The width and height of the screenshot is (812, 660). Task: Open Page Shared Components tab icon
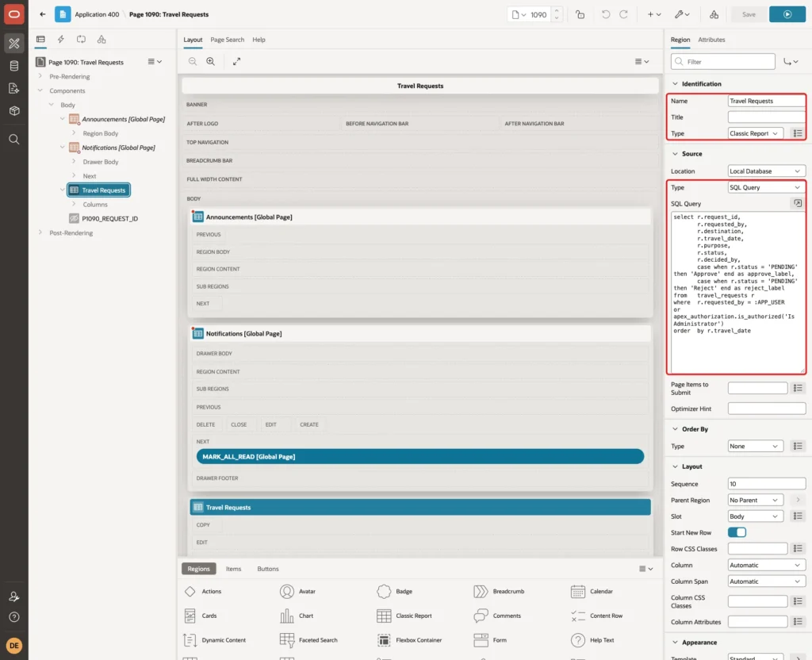[101, 40]
